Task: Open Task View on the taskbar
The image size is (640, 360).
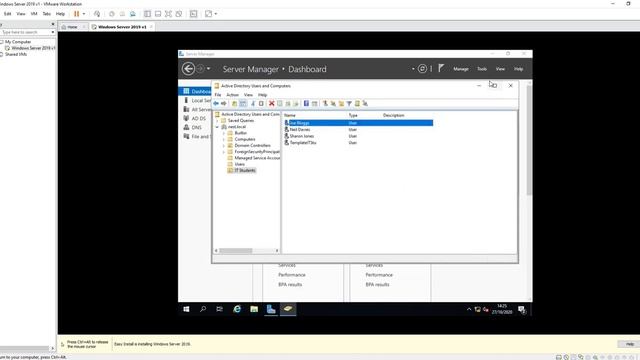Action: 220,309
